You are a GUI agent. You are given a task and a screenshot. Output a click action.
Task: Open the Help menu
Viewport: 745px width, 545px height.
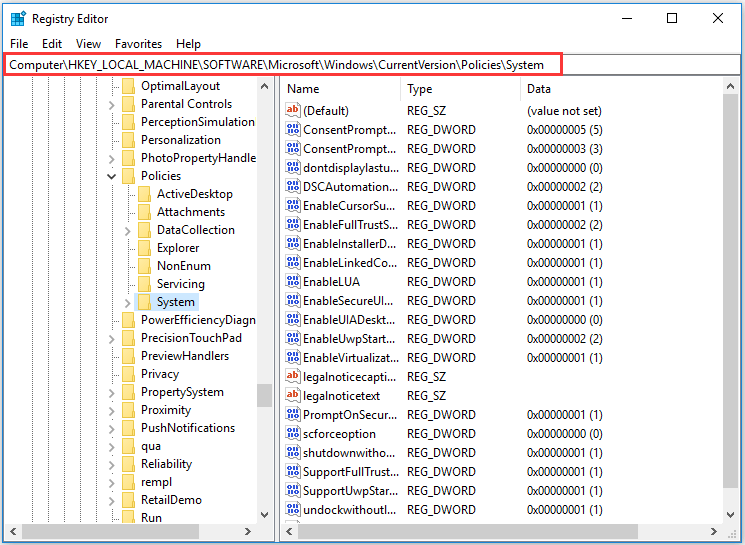(x=188, y=44)
